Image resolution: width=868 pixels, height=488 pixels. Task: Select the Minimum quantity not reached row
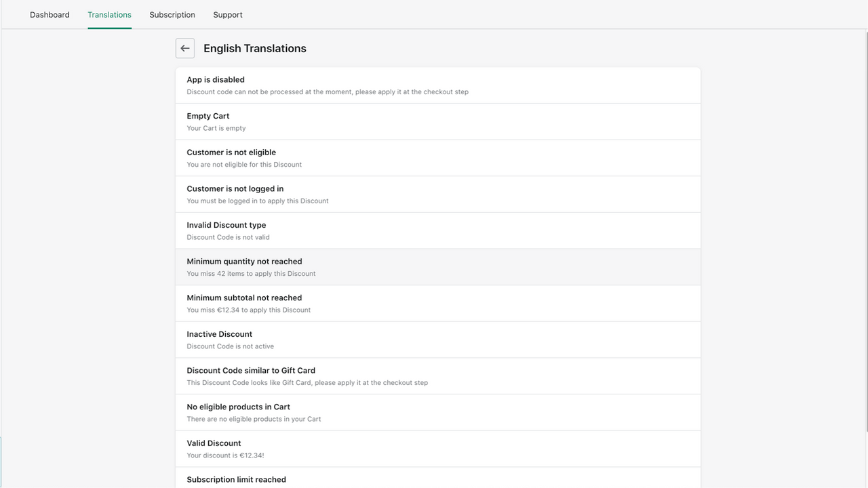(x=438, y=266)
